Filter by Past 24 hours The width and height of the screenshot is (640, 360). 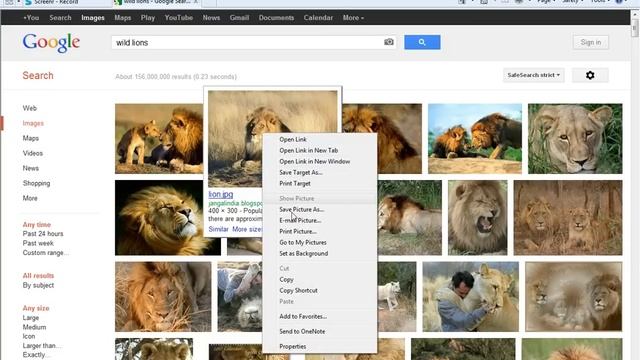(x=43, y=234)
